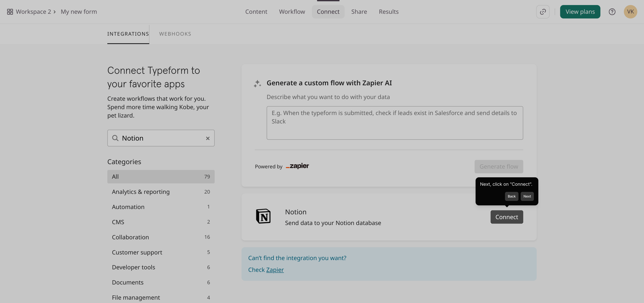The width and height of the screenshot is (644, 303).
Task: Click Next in the tooltip
Action: (527, 196)
